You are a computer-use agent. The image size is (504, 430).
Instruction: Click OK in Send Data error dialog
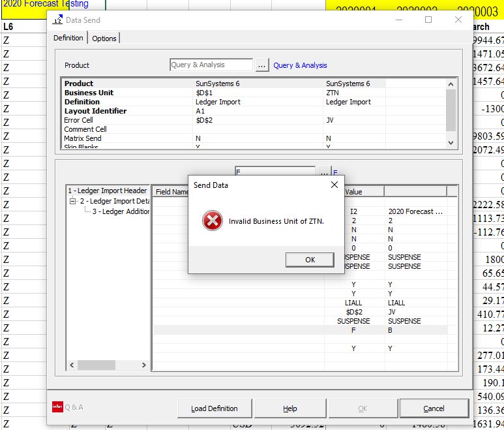coord(310,260)
